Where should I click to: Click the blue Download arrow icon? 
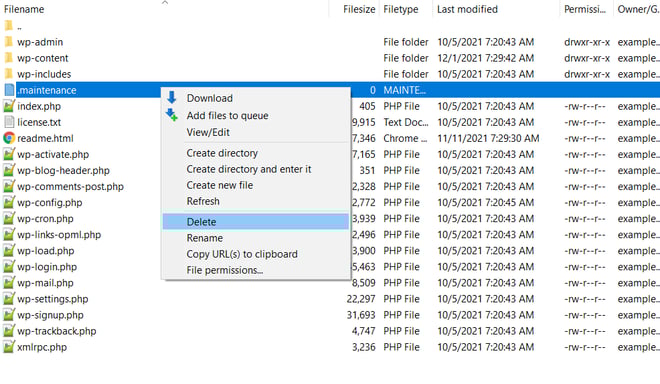tap(172, 97)
